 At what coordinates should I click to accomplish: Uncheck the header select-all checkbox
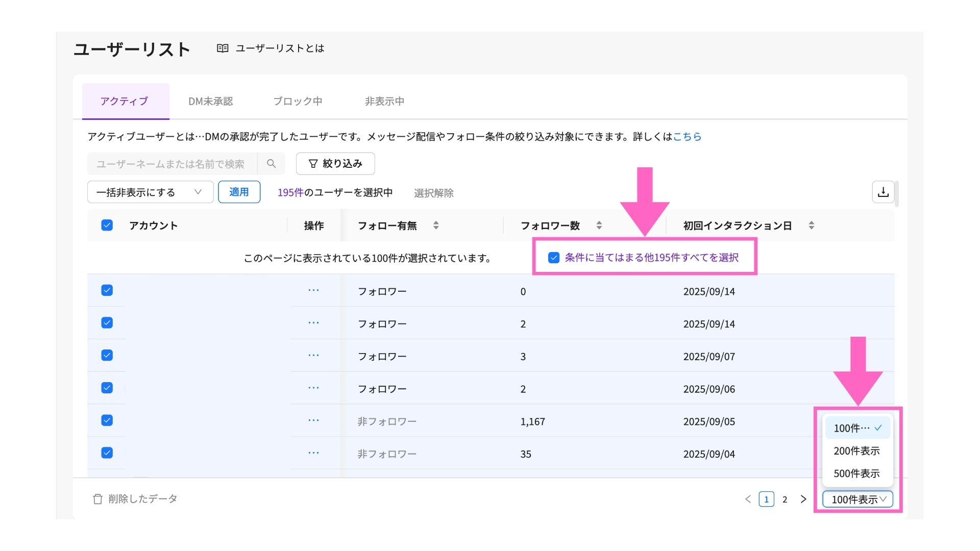(107, 225)
